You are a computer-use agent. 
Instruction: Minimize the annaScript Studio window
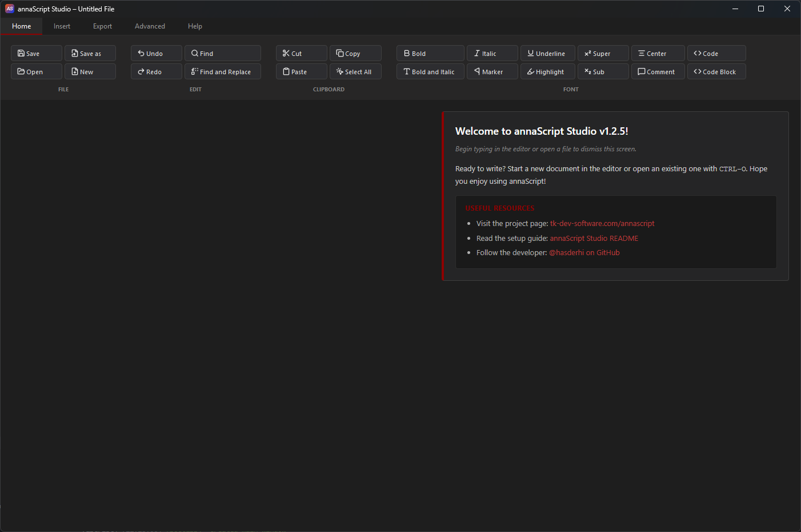pyautogui.click(x=735, y=9)
